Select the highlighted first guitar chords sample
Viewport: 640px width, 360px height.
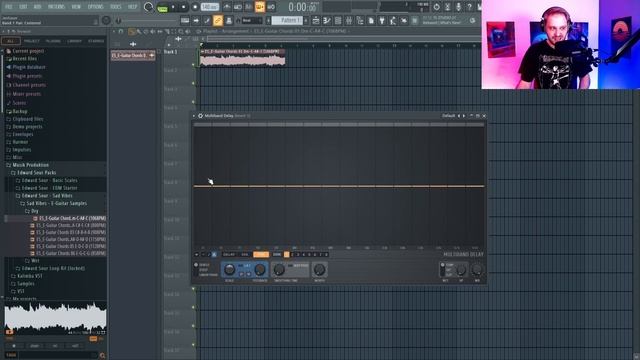coord(69,218)
